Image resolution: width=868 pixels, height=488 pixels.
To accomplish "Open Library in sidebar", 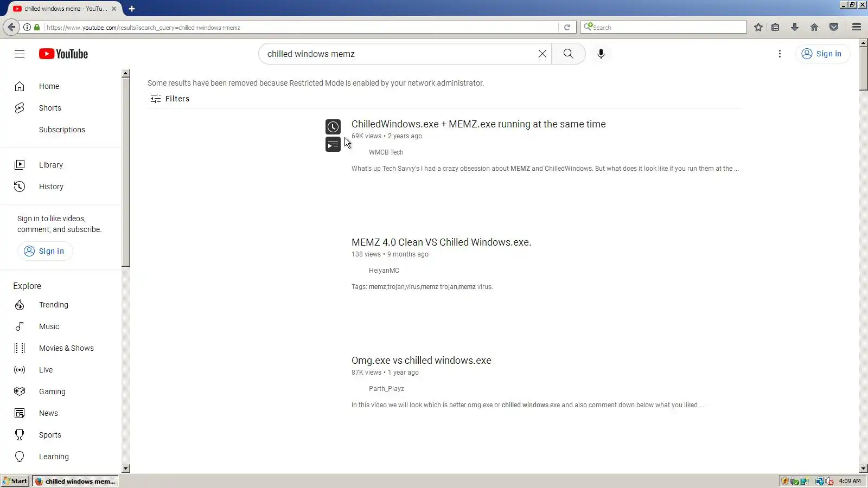I will pyautogui.click(x=61, y=165).
